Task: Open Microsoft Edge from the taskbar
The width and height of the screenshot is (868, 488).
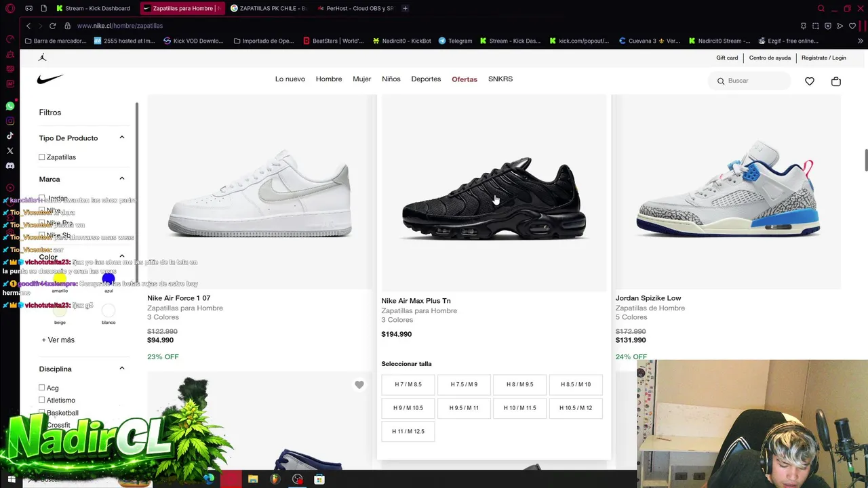Action: click(209, 479)
